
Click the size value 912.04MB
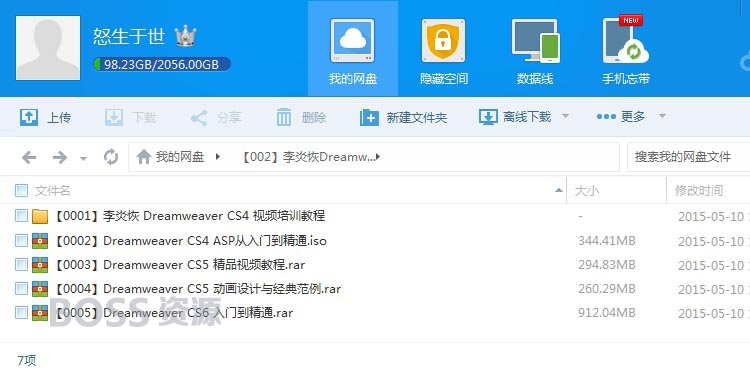607,313
